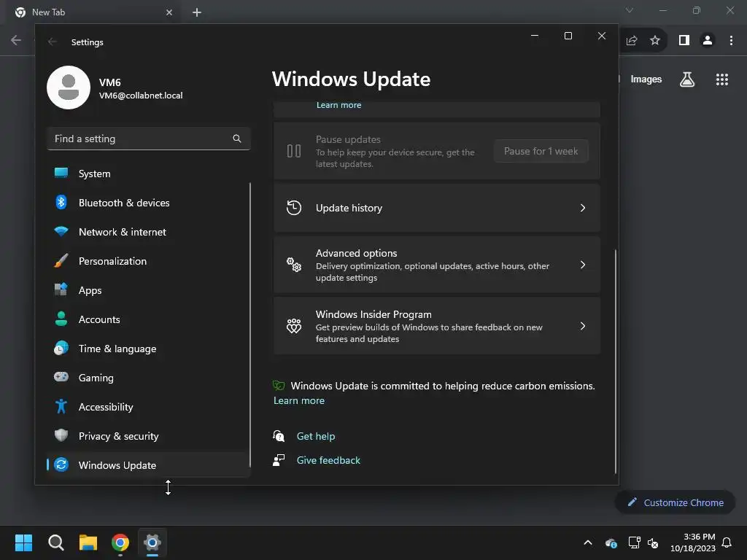
Task: Open File Explorer from taskbar
Action: click(88, 542)
